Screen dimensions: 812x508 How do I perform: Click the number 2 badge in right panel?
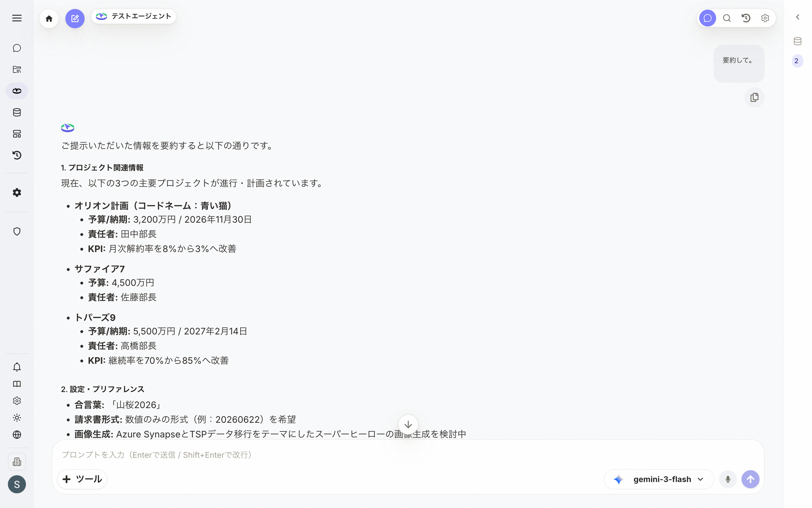(798, 61)
